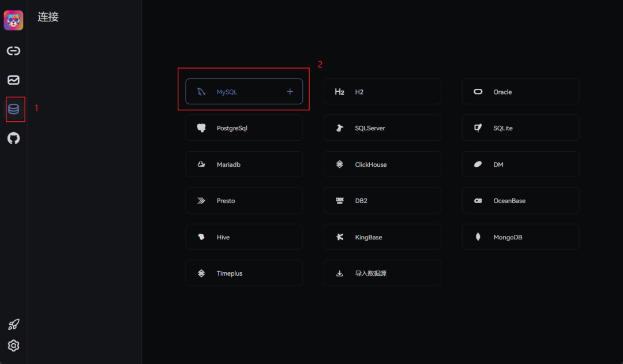Viewport: 623px width, 364px height.
Task: Click the KingBase logo icon
Action: 340,237
